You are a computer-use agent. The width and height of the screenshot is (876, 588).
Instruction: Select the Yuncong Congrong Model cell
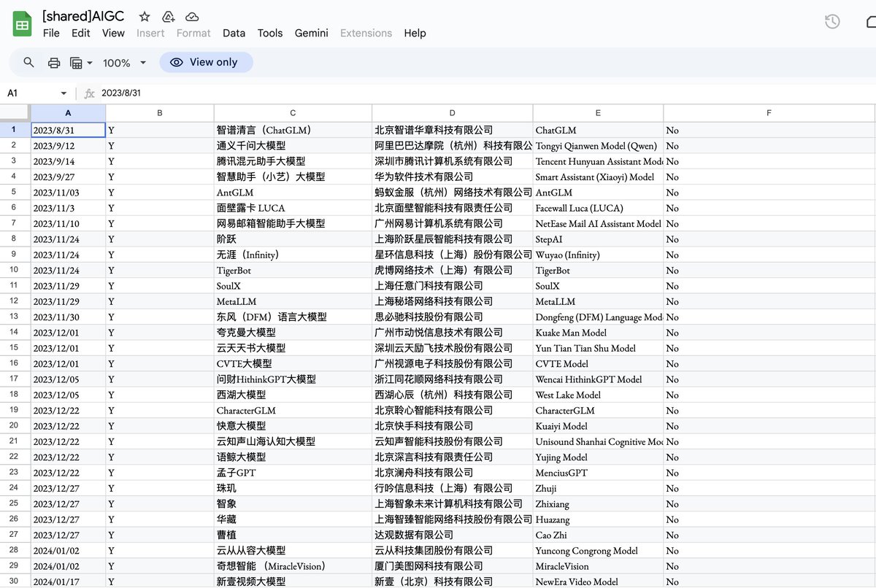click(x=598, y=550)
